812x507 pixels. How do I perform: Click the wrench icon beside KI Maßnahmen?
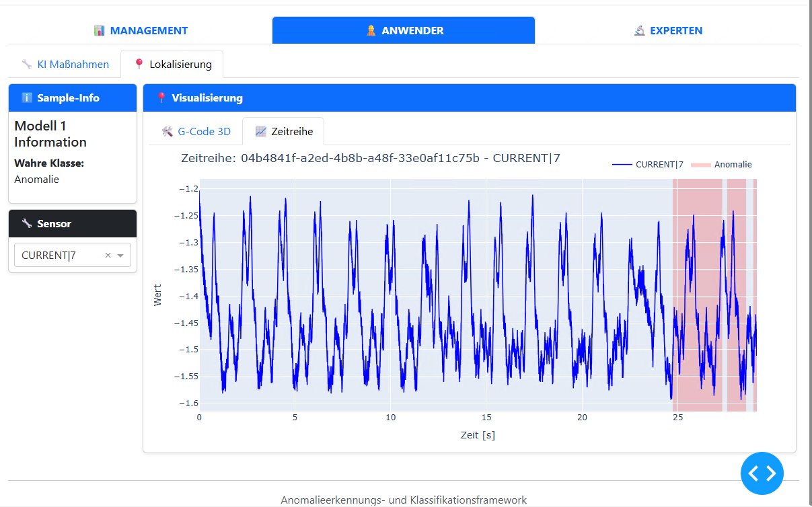coord(26,64)
